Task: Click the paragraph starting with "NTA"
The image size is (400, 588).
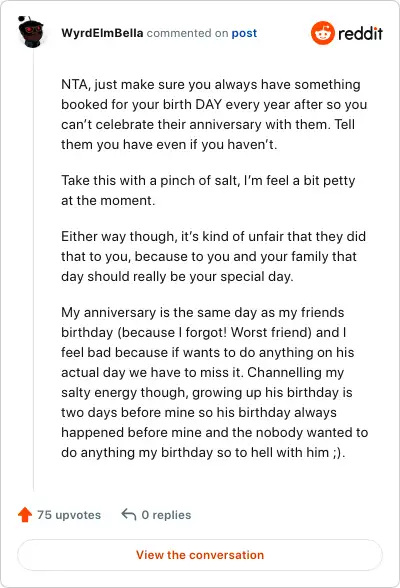Action: pos(214,114)
